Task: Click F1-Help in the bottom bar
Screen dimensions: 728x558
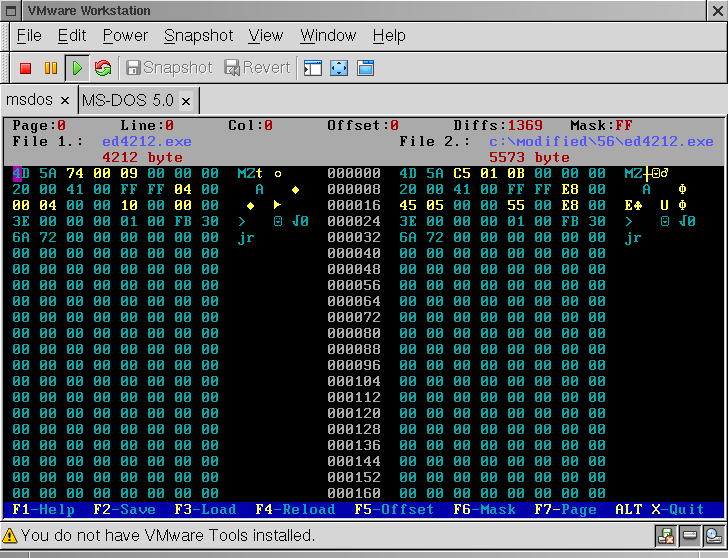Action: pyautogui.click(x=44, y=509)
